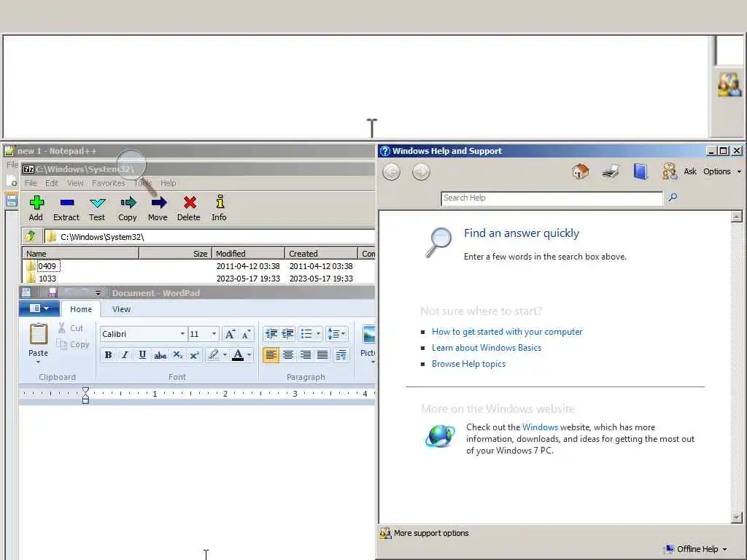Toggle Bold in WordPad
The width and height of the screenshot is (747, 560).
point(108,355)
